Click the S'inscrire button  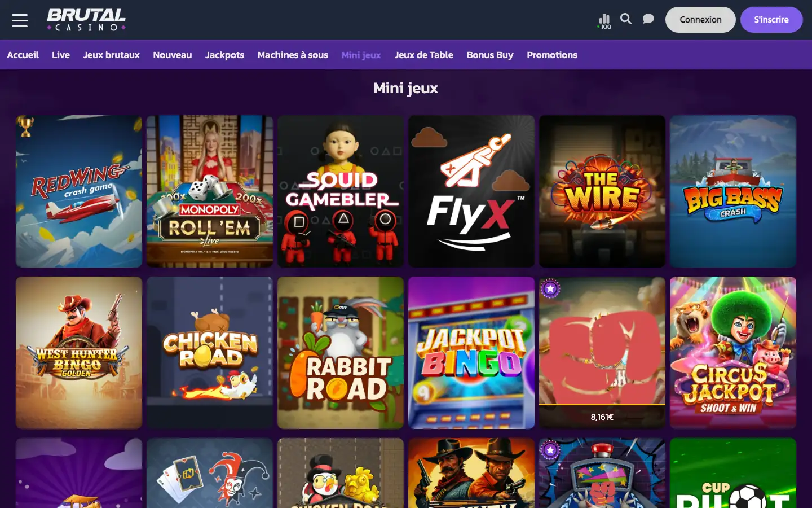771,20
